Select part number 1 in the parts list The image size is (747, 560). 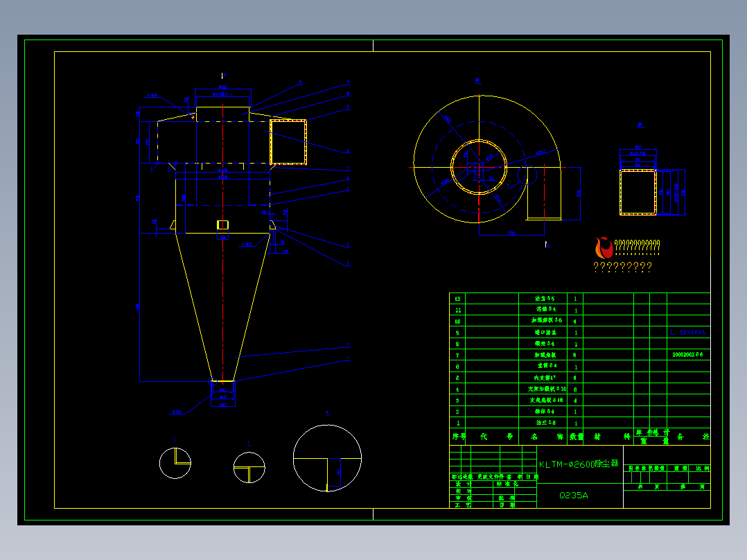[x=458, y=423]
